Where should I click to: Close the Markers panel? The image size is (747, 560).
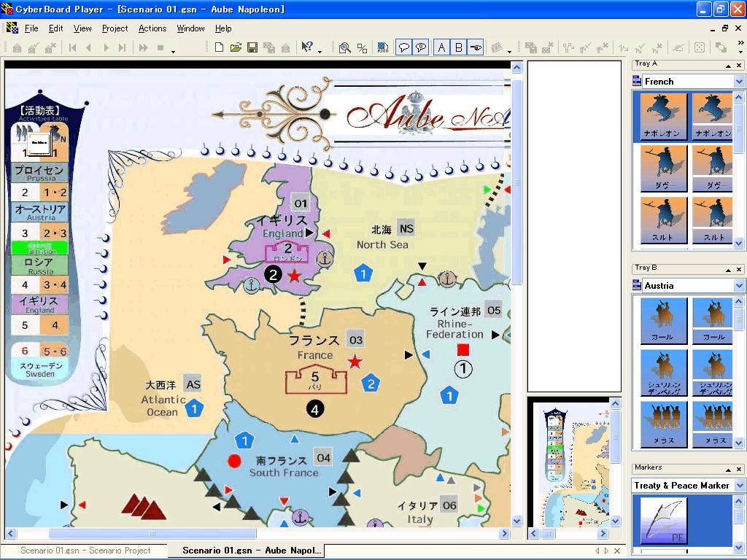[x=739, y=470]
